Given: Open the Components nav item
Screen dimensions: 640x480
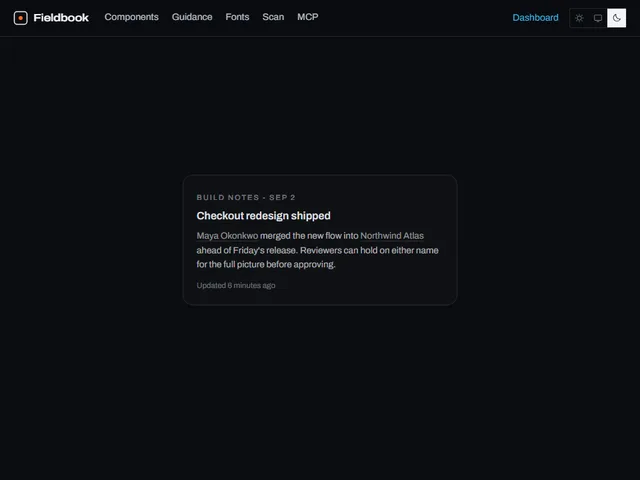Looking at the screenshot, I should pos(131,17).
